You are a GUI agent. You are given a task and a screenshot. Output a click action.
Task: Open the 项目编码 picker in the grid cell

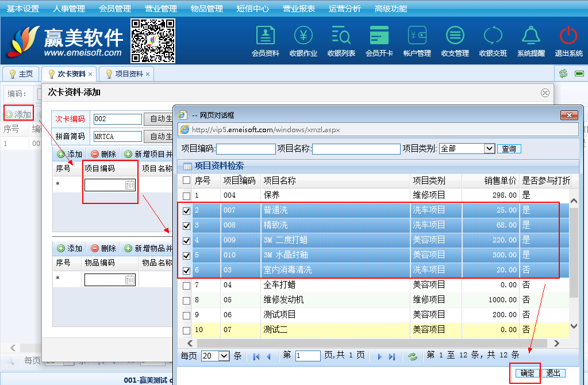coord(130,185)
